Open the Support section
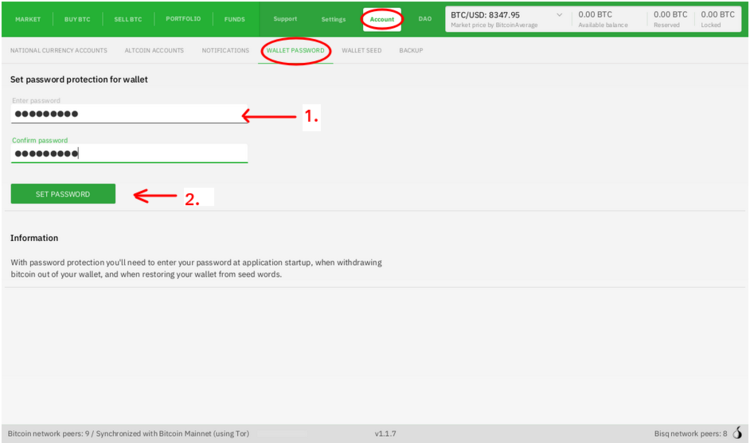 [285, 19]
